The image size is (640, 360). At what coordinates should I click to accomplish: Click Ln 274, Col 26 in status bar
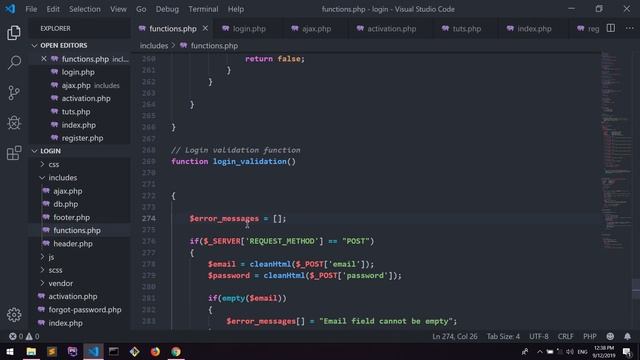[x=455, y=336]
